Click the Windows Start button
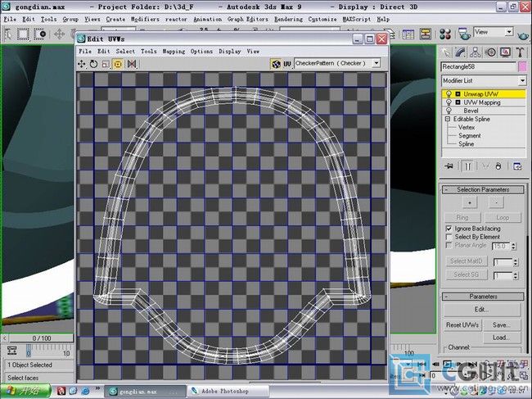This screenshot has width=532, height=399. (x=25, y=391)
